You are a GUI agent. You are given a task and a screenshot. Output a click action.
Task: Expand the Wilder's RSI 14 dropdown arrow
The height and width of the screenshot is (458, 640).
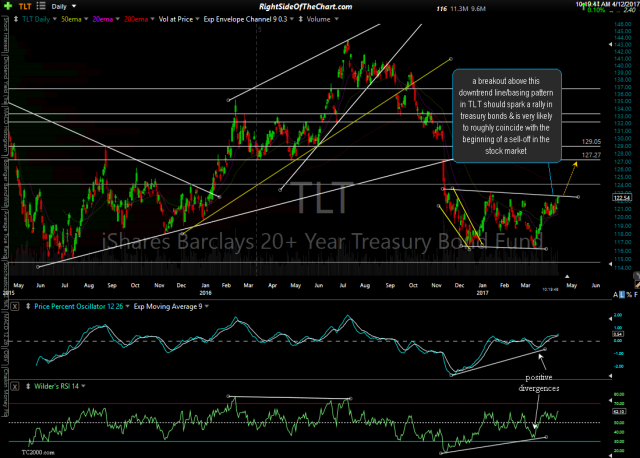83,386
